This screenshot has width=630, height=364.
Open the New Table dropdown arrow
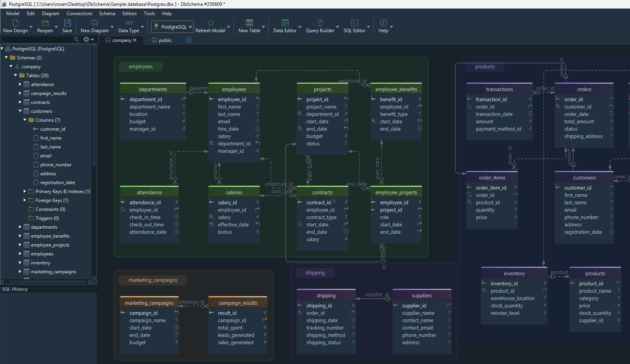coord(263,27)
